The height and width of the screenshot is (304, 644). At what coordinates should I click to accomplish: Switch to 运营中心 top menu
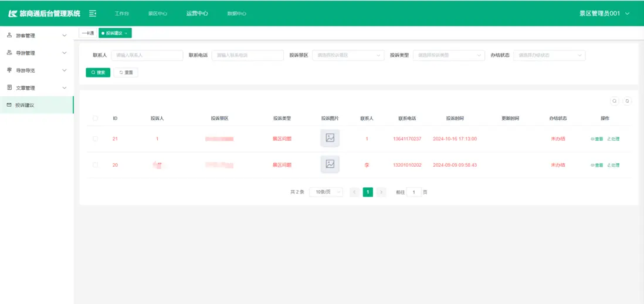pos(197,13)
